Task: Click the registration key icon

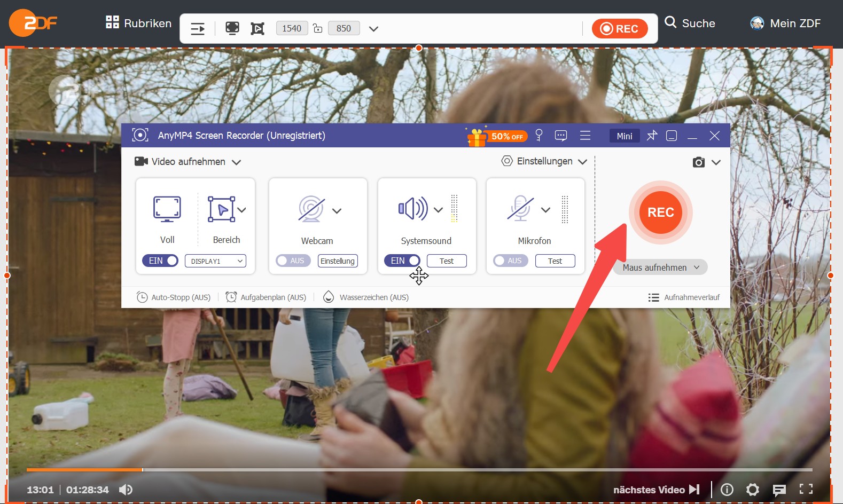Action: 539,135
